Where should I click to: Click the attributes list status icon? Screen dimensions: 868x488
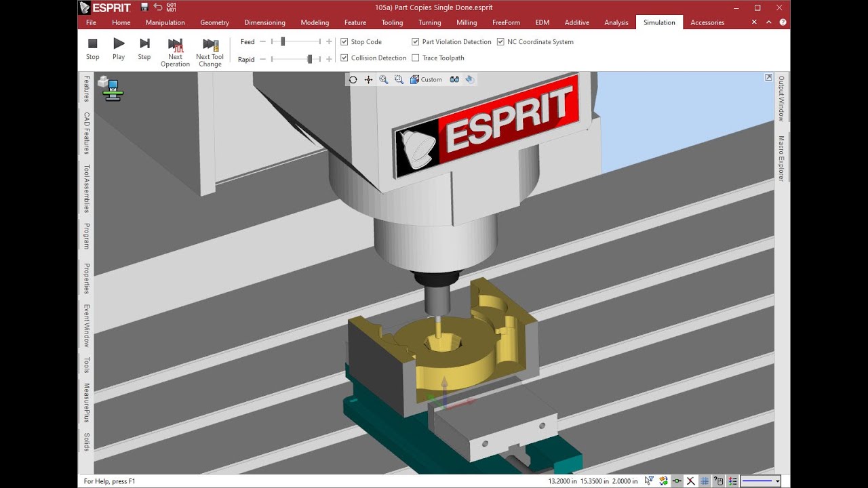pyautogui.click(x=732, y=481)
